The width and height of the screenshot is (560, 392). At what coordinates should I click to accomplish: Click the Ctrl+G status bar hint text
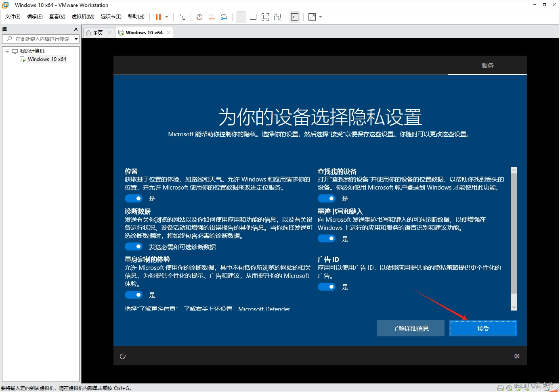point(66,388)
